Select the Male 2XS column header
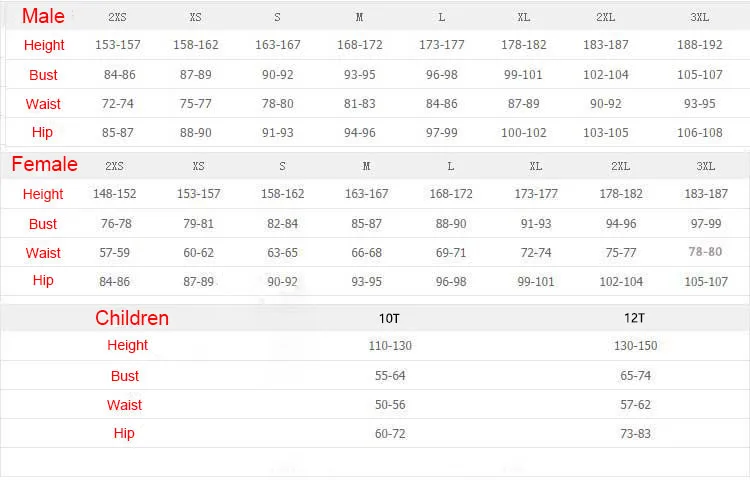This screenshot has height=480, width=750. (x=117, y=18)
